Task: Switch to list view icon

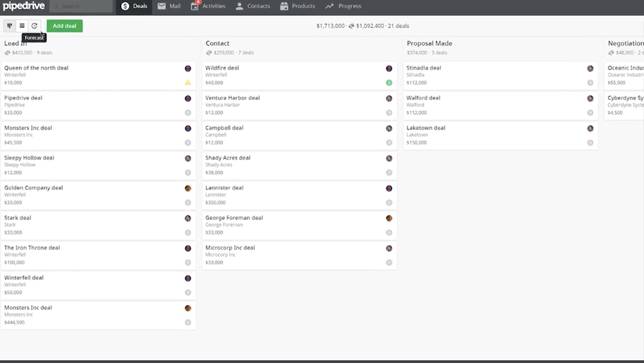Action: [x=22, y=26]
